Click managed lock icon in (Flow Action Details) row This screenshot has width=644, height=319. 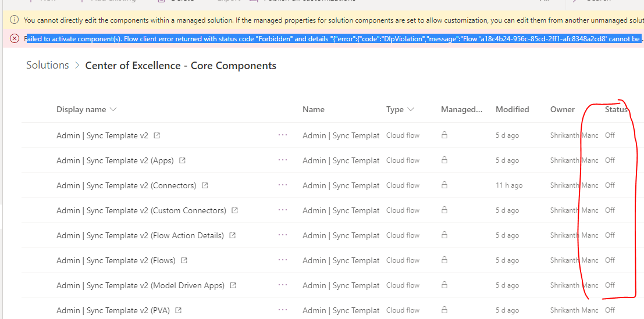444,235
